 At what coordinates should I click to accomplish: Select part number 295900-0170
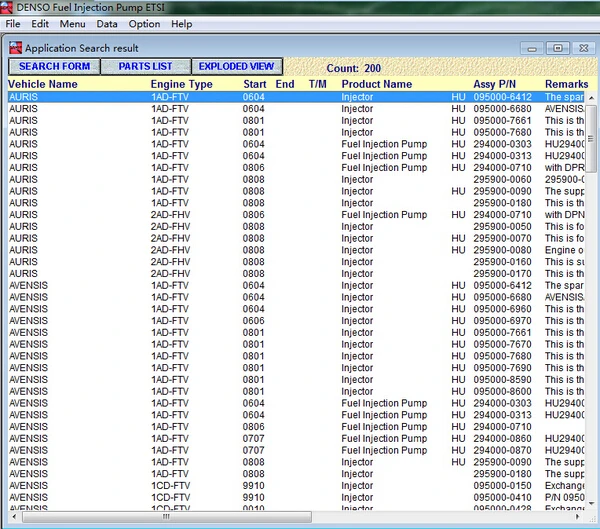click(502, 274)
